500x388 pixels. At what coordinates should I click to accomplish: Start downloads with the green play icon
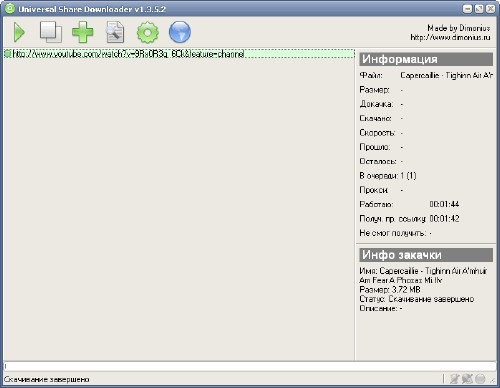point(19,32)
